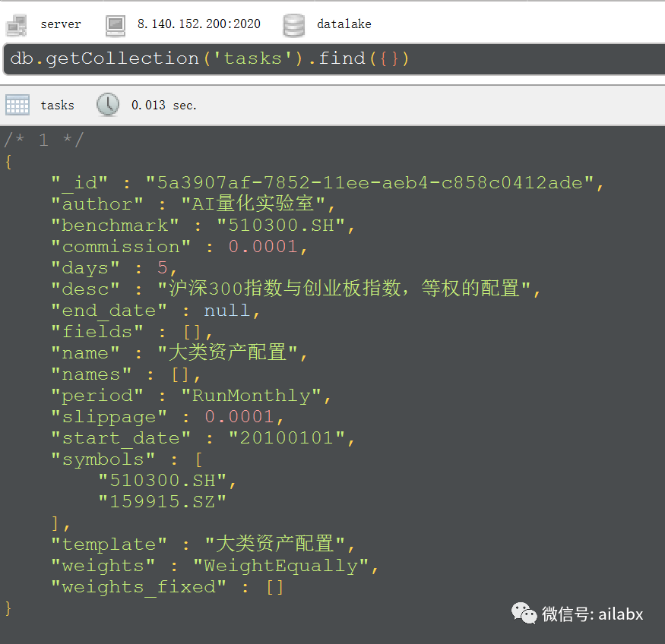Click the "tasks" collection label in the result header
Screen dimensions: 665x644
pyautogui.click(x=57, y=106)
